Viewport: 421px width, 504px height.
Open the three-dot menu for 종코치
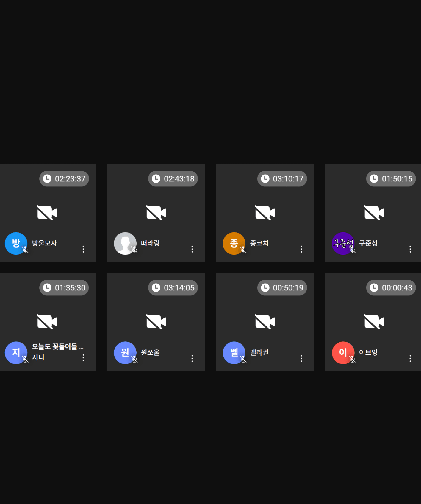(301, 249)
